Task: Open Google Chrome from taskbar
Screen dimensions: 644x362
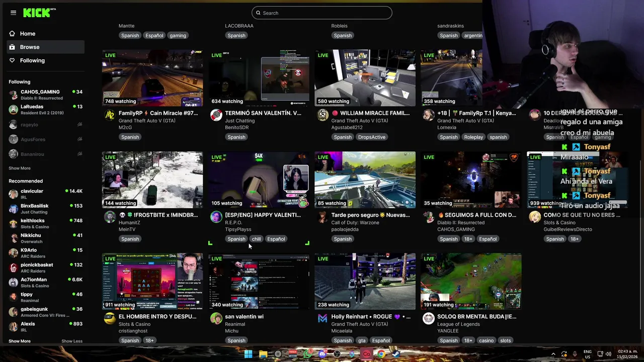Action: point(381,354)
